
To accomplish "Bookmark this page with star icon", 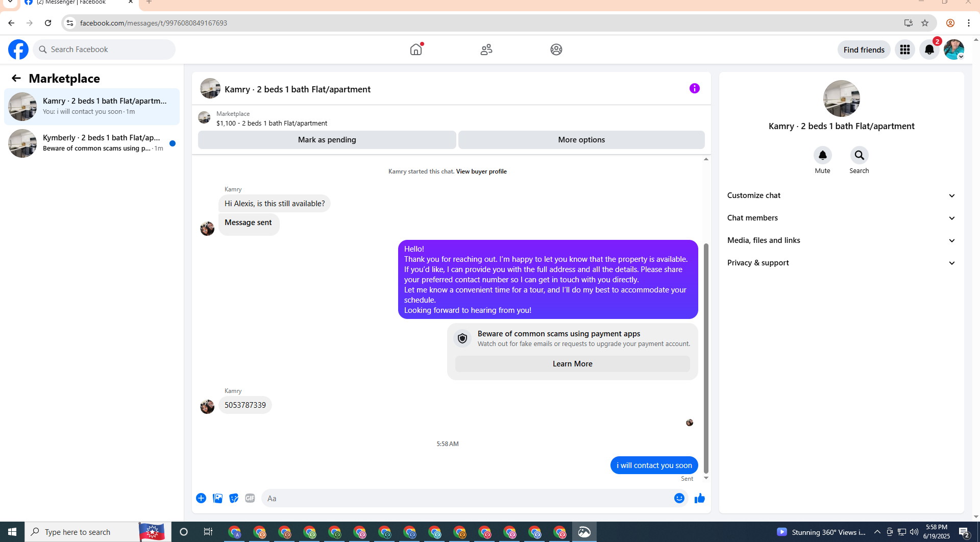I will (x=925, y=23).
